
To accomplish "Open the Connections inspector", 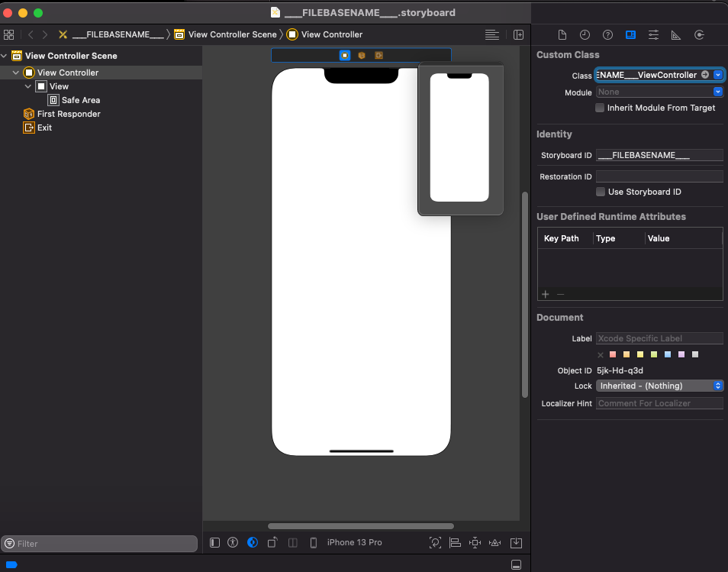I will tap(699, 35).
